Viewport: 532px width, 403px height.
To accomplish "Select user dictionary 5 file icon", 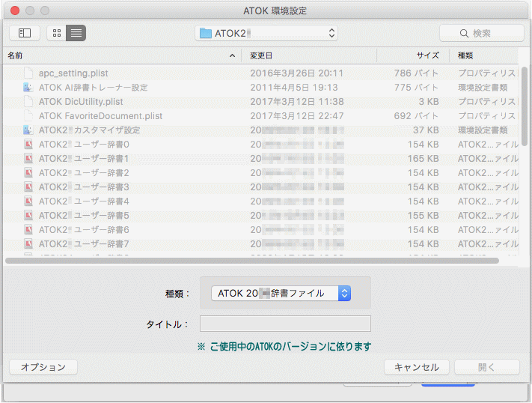I will click(28, 216).
